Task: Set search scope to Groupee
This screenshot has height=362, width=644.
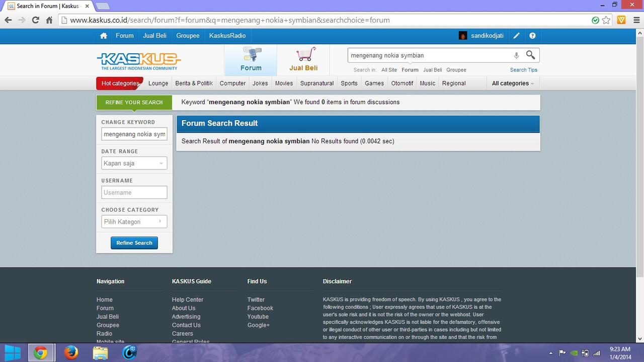Action: point(456,70)
